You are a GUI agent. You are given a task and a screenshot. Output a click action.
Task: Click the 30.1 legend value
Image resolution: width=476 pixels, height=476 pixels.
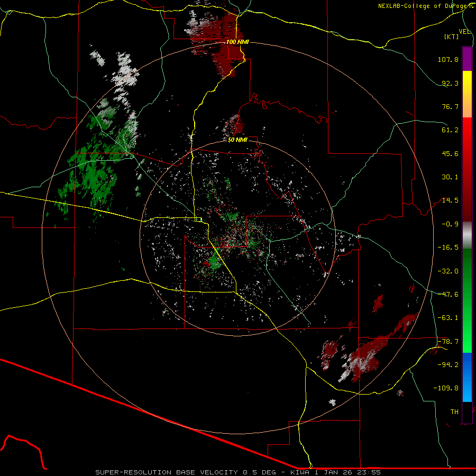(450, 177)
